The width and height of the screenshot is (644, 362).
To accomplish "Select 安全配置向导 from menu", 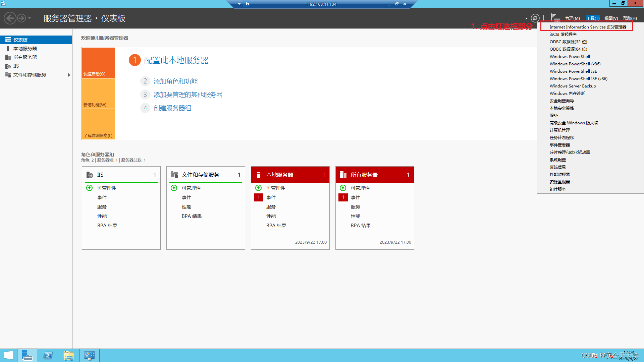I will [x=562, y=101].
